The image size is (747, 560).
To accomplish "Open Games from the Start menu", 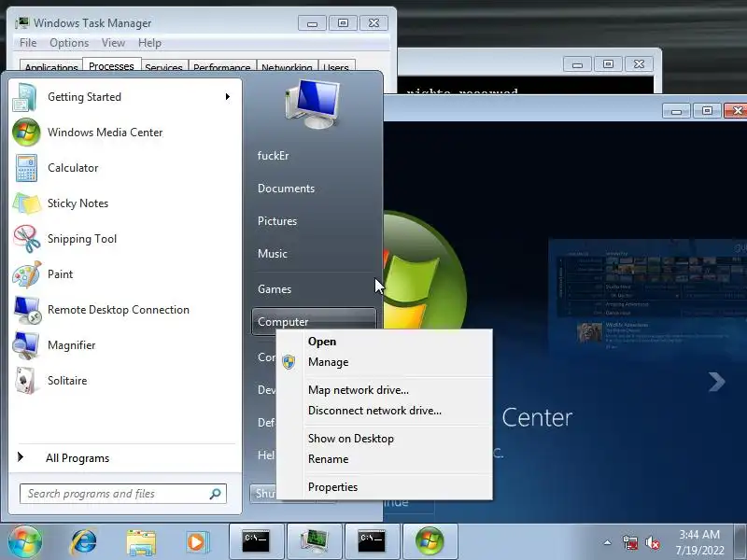I will [315, 289].
